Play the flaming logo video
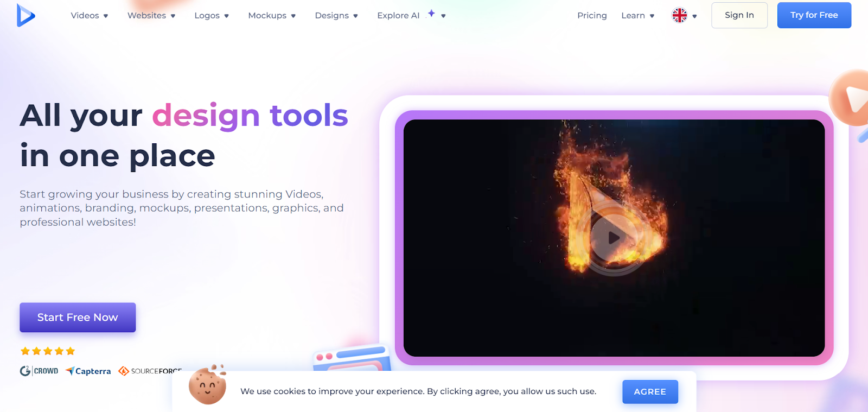Screen dimensions: 868x412 point(614,238)
